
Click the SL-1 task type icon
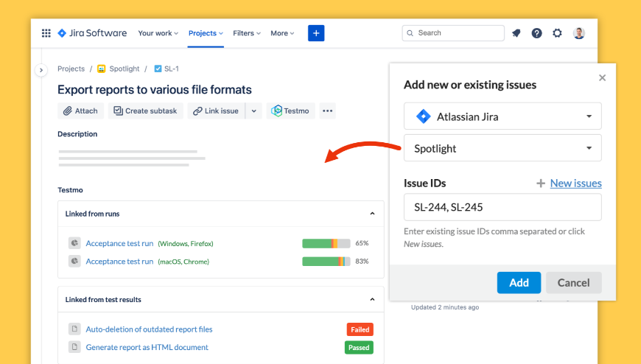158,69
